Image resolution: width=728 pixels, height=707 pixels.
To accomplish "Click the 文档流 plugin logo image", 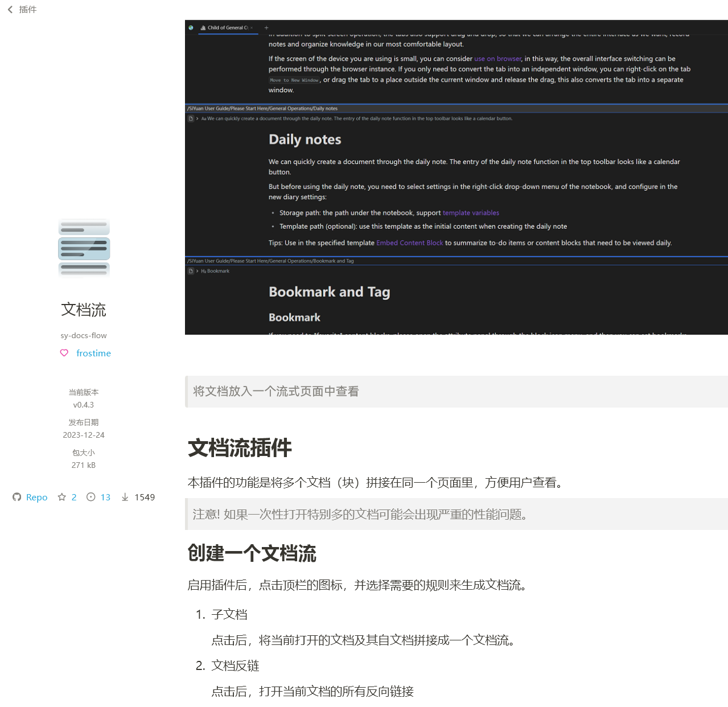I will click(x=84, y=248).
